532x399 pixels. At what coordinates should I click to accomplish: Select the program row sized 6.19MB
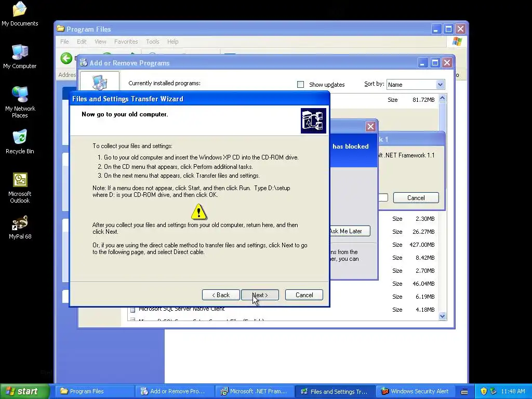tap(384, 297)
